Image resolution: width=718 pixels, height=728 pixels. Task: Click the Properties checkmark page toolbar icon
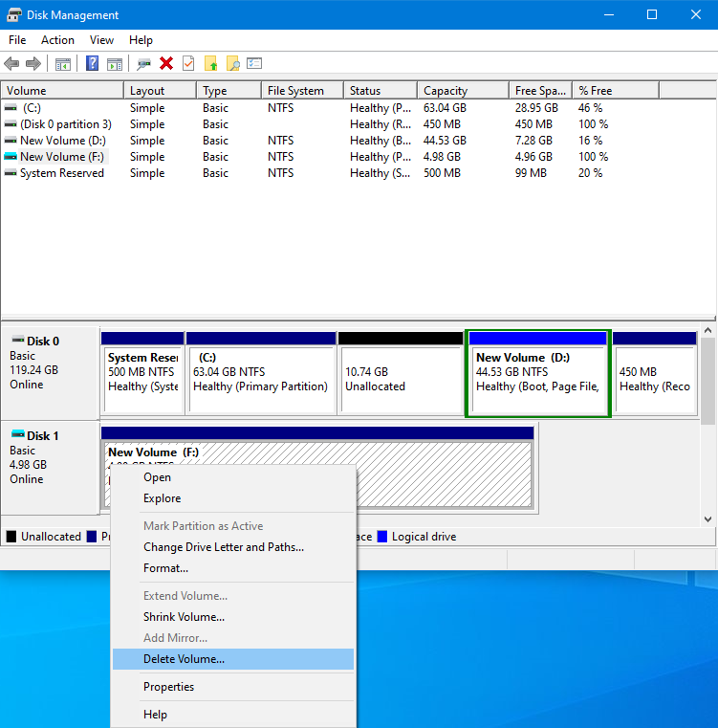[188, 63]
